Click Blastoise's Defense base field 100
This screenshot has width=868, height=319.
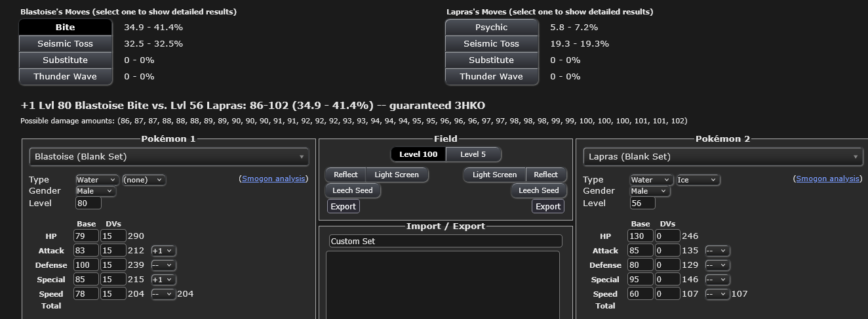tap(87, 265)
